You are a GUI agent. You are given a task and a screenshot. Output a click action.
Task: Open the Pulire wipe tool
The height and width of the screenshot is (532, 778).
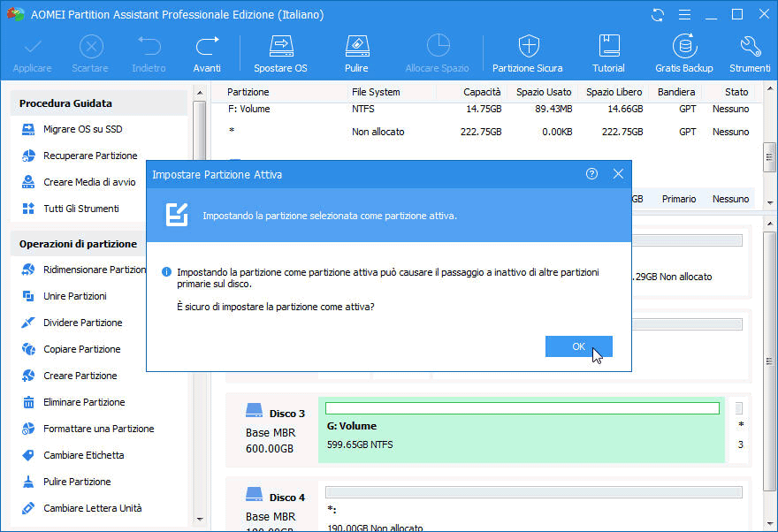(x=357, y=54)
